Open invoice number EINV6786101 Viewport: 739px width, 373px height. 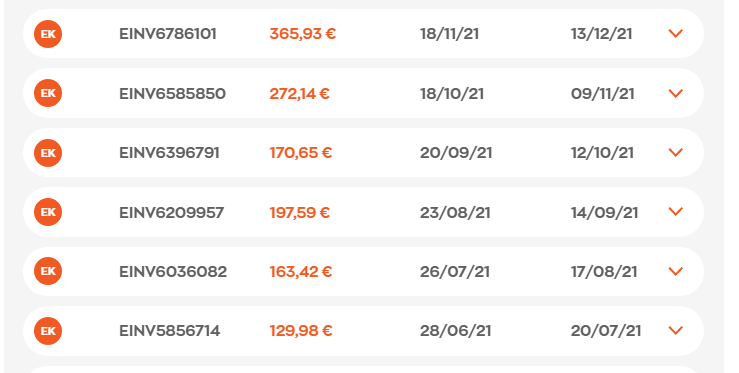[x=168, y=34]
